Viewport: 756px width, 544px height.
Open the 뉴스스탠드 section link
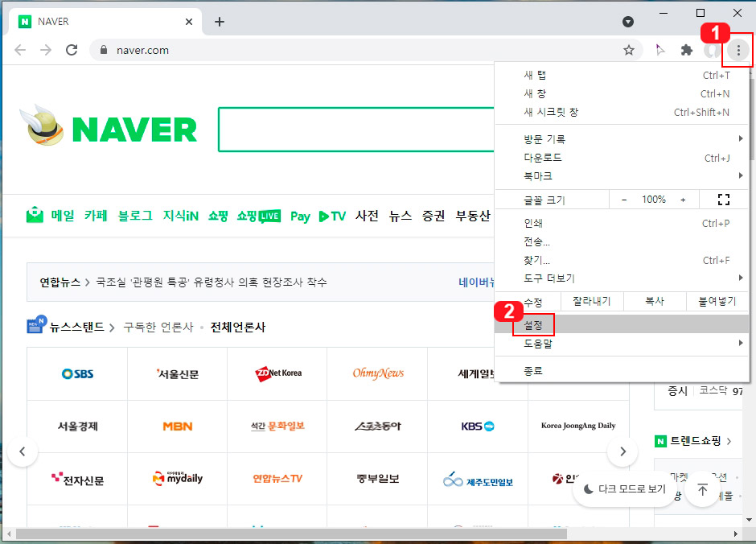[76, 327]
